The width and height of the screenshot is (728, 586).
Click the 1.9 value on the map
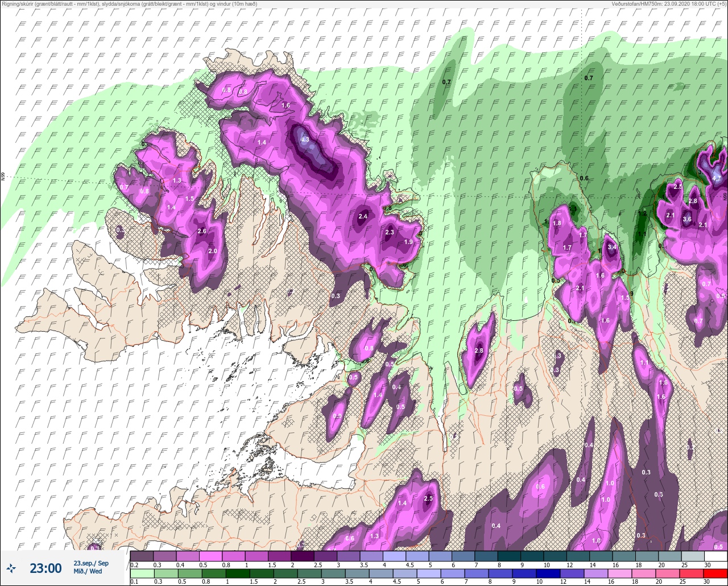point(408,242)
